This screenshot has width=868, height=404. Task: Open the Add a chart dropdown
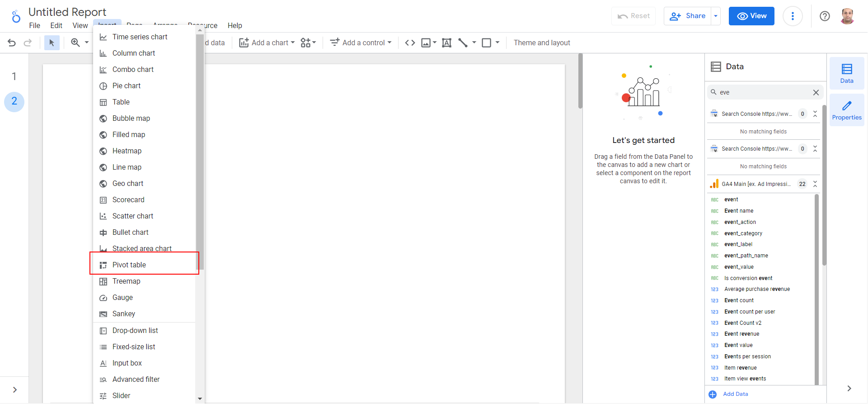tap(267, 43)
